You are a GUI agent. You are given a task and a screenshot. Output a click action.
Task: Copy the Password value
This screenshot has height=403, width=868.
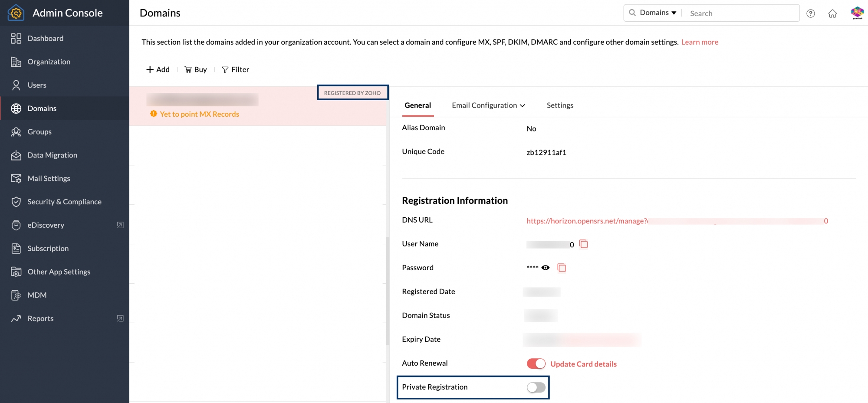(562, 268)
